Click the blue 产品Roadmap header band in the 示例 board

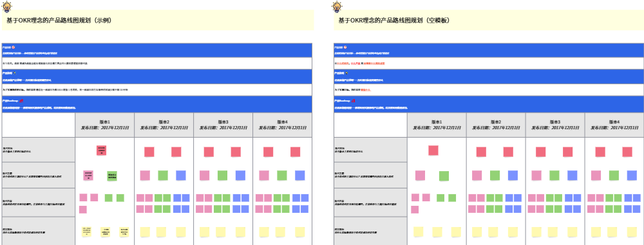coord(157,104)
